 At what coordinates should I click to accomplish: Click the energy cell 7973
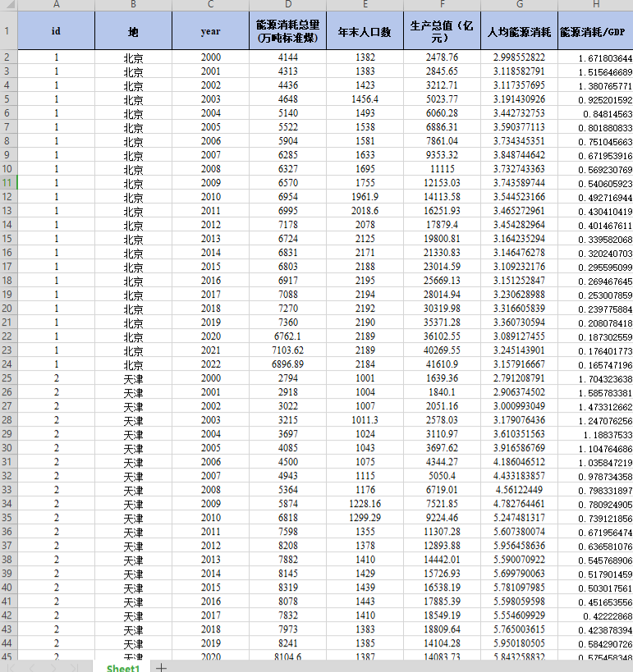pos(288,629)
